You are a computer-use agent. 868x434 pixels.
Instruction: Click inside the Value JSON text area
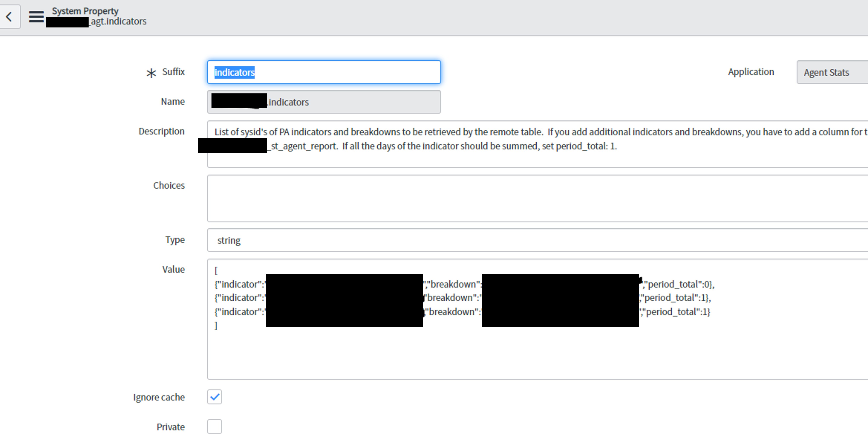coord(537,319)
